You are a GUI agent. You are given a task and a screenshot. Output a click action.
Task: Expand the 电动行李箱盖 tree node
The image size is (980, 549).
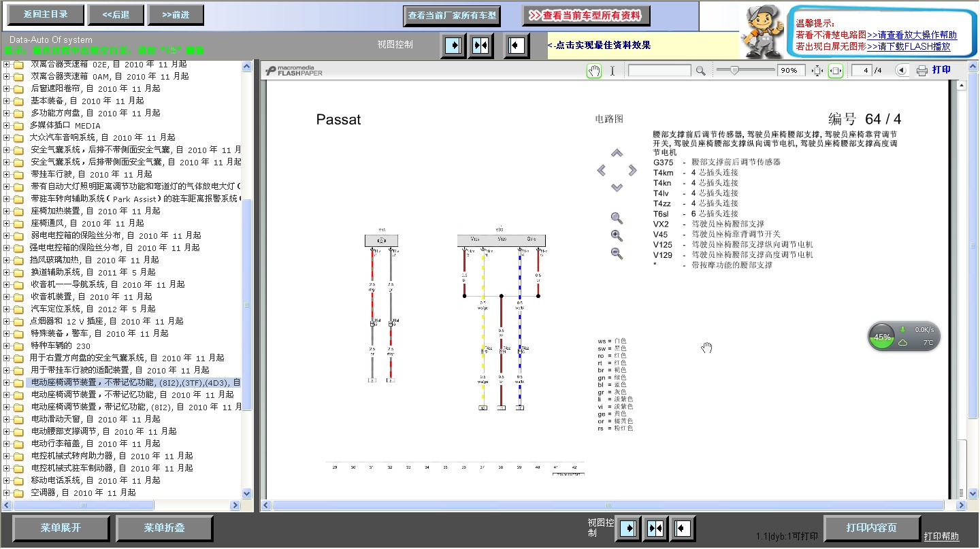(6, 444)
